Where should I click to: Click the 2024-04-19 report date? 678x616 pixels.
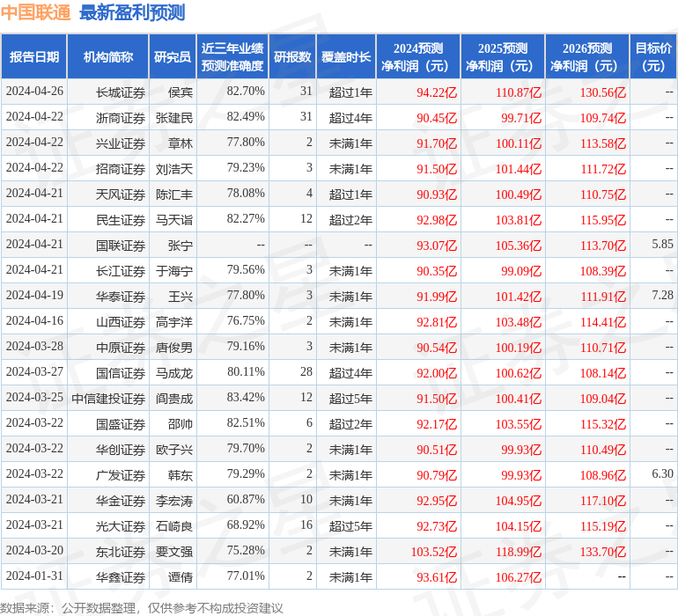[34, 295]
